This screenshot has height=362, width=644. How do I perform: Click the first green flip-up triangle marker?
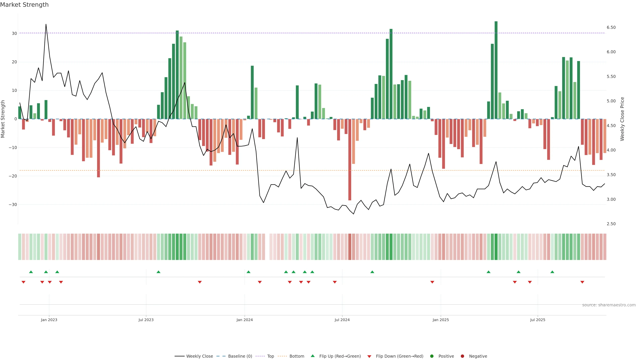tap(31, 272)
